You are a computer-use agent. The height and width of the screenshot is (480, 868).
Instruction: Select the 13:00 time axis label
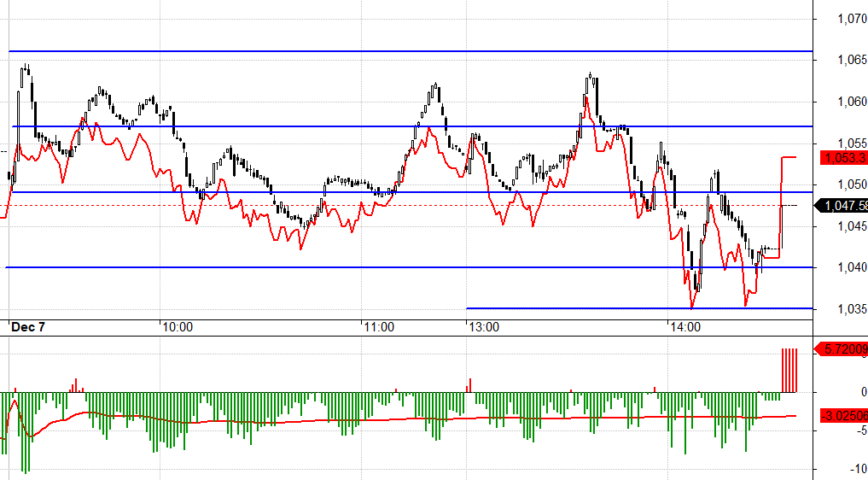483,327
